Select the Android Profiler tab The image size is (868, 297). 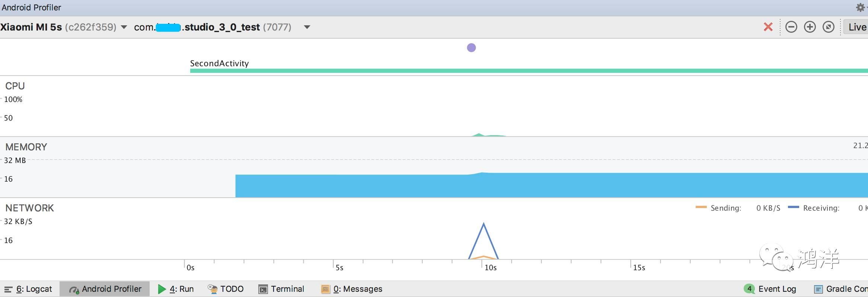pos(105,289)
